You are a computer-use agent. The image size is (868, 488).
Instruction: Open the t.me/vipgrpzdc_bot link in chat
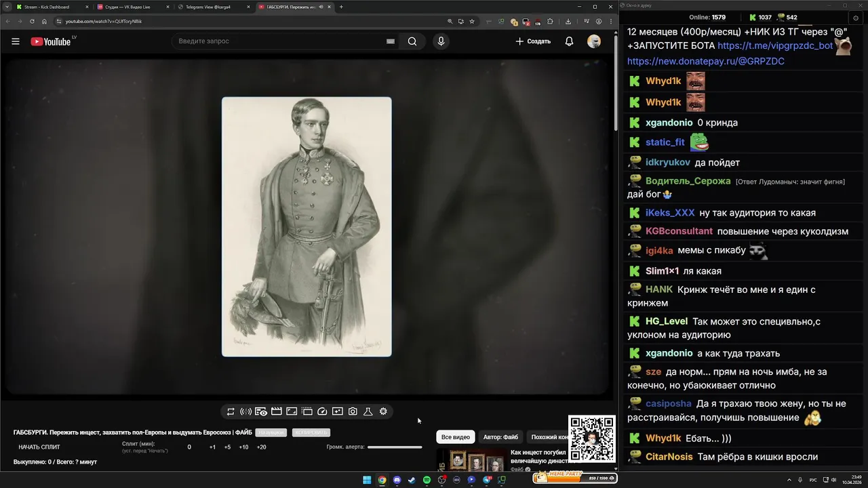(x=775, y=46)
